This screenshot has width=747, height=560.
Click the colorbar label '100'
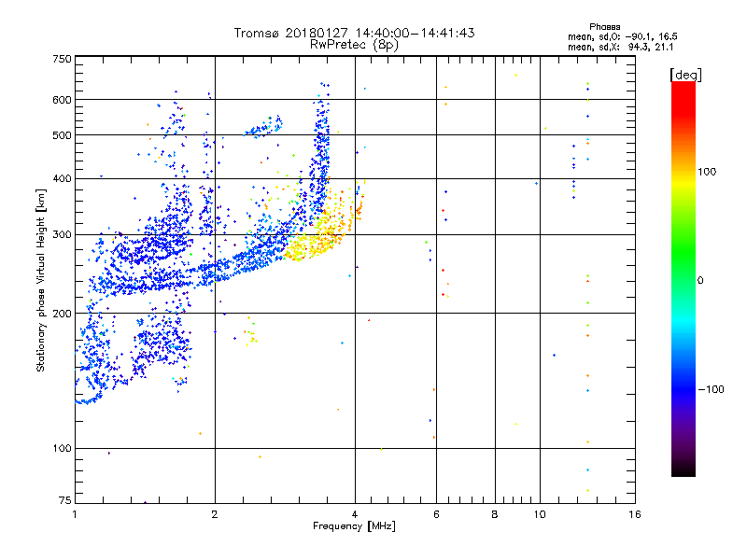point(707,172)
